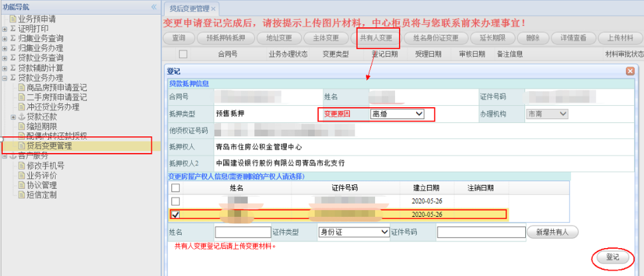Viewport: 644px width, 276px height.
Task: Collapse the 功能导航 sidebar panel
Action: pyautogui.click(x=154, y=7)
